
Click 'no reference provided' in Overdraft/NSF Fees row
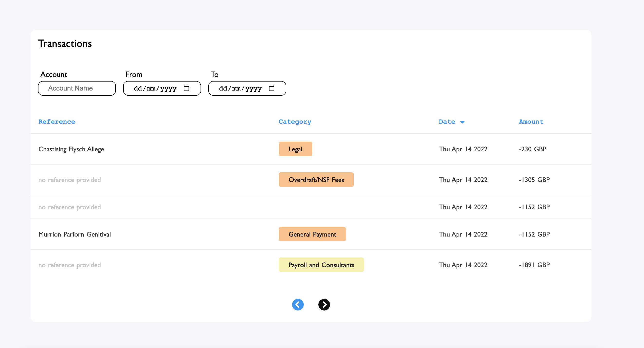click(70, 180)
